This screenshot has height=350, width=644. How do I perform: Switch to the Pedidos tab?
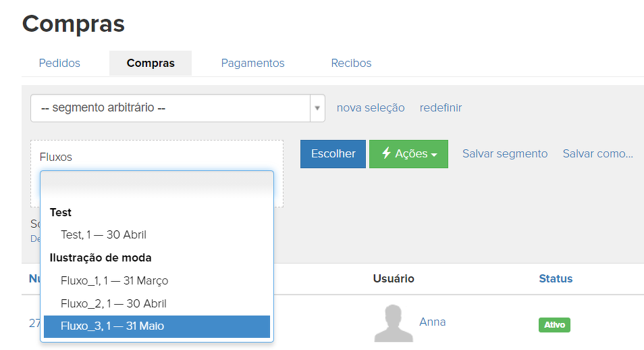click(59, 63)
